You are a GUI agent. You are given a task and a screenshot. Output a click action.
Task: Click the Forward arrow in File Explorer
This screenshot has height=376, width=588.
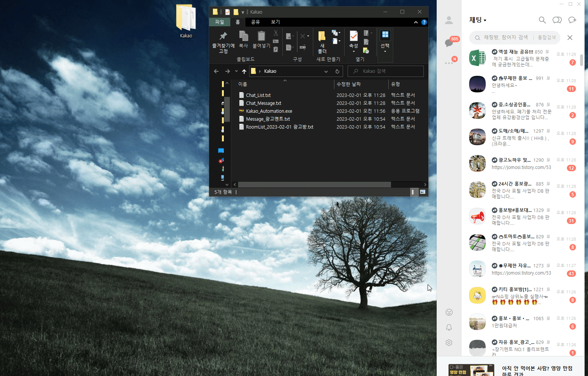click(227, 71)
